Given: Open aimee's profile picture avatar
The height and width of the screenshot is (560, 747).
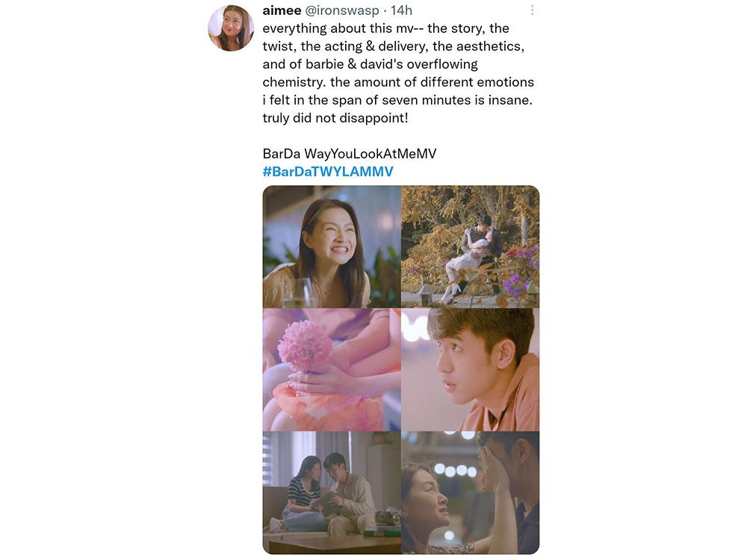Looking at the screenshot, I should (231, 28).
